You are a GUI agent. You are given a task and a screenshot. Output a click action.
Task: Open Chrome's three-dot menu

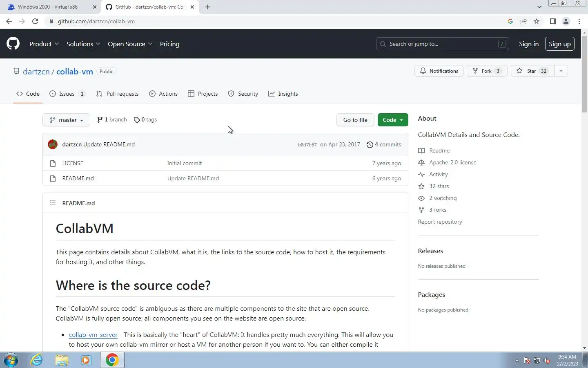(x=579, y=21)
